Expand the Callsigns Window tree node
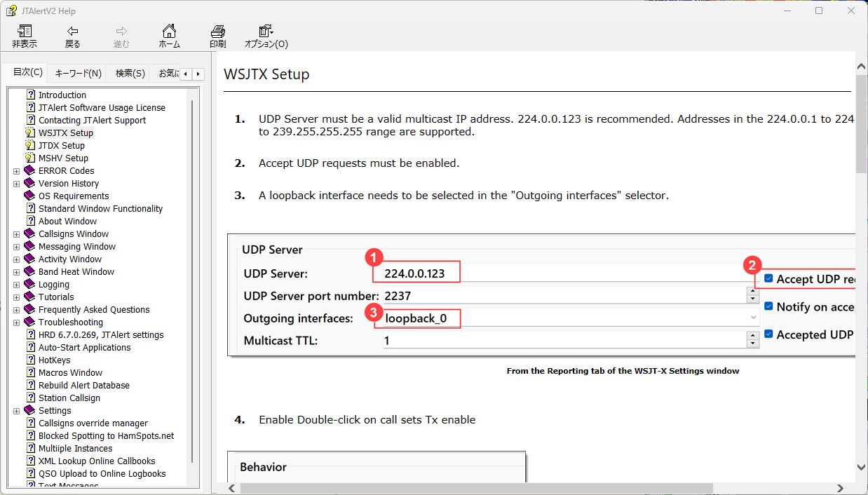 coord(16,234)
